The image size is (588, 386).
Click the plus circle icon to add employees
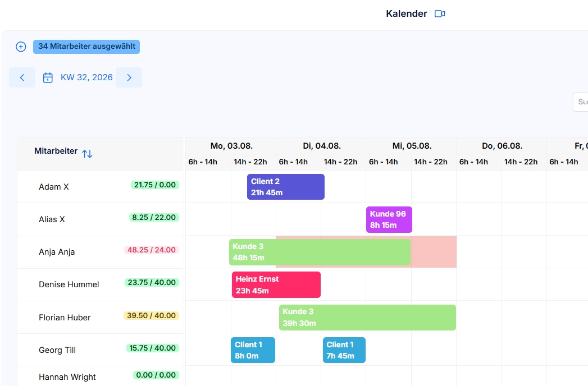(21, 47)
